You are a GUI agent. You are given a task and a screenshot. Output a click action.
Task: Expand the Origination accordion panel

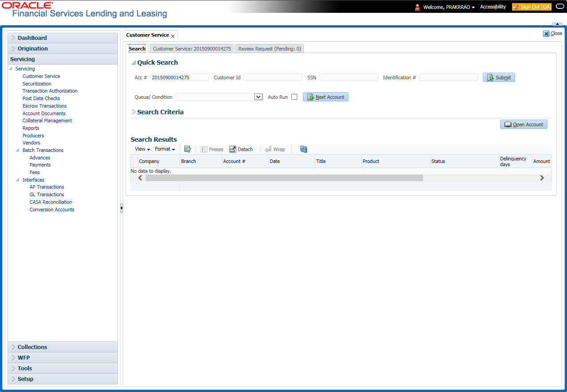coord(62,49)
